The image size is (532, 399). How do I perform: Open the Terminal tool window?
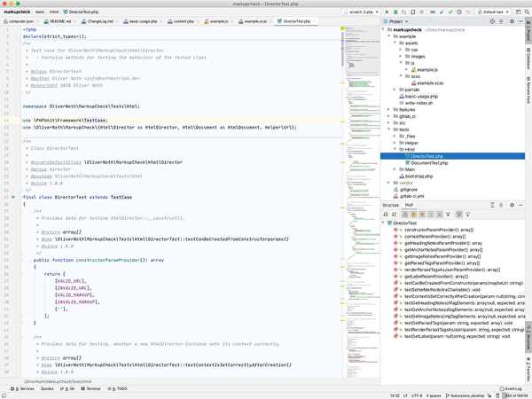pos(91,389)
